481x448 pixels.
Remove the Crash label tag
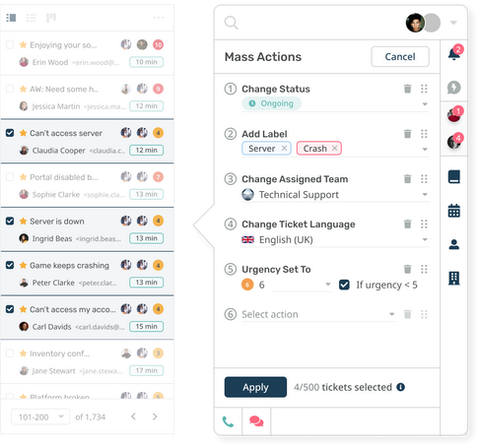334,149
